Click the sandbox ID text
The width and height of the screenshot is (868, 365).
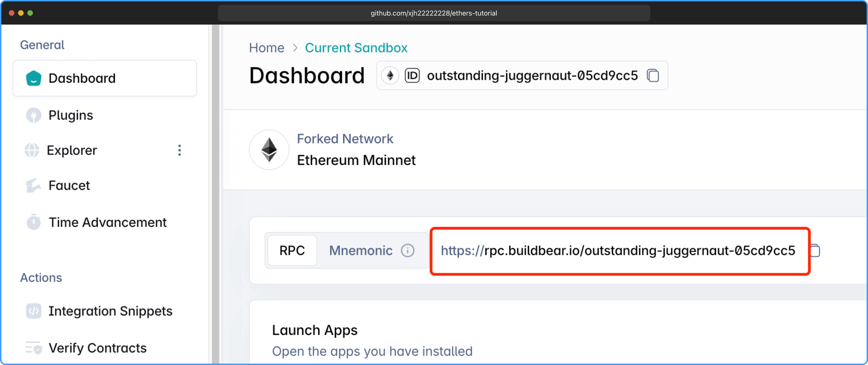[532, 76]
